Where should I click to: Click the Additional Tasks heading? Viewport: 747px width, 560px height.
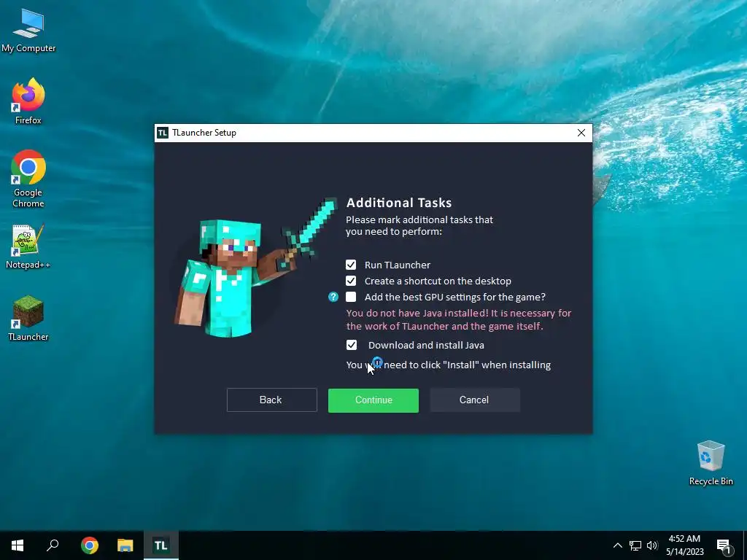399,203
